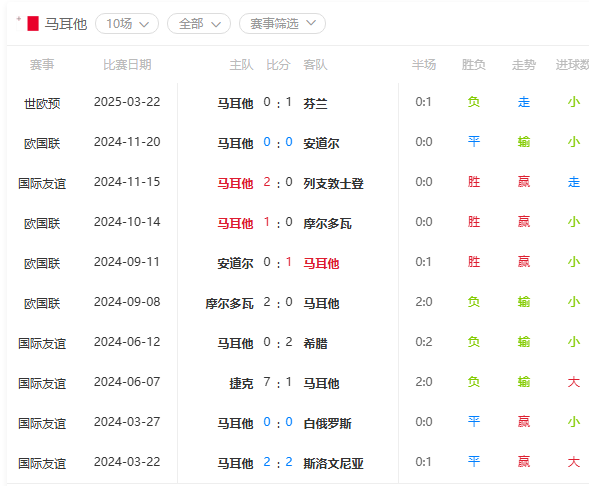Open team 芬兰 in first row
This screenshot has width=589, height=486.
[315, 103]
